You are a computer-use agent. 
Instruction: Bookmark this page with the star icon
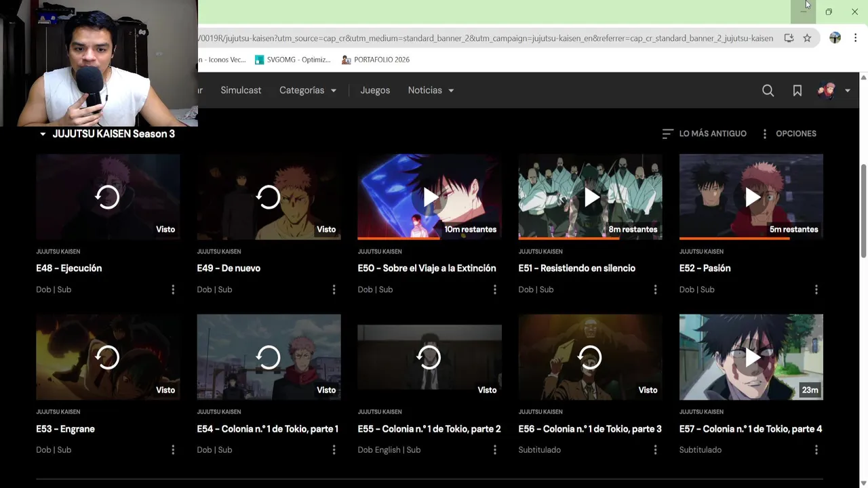click(807, 39)
